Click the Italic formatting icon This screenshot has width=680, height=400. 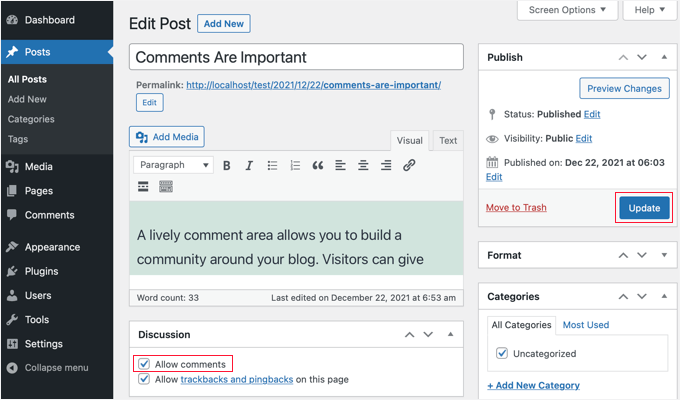(x=249, y=165)
